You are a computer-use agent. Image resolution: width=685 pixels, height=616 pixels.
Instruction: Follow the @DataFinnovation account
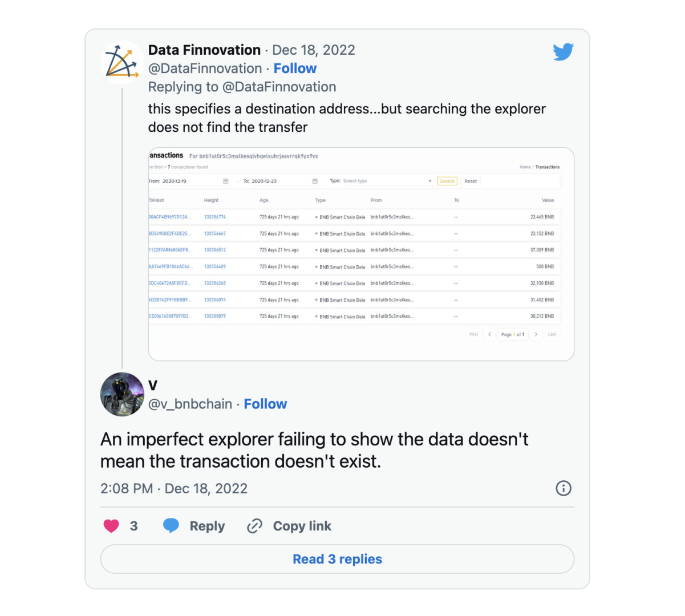click(x=295, y=68)
